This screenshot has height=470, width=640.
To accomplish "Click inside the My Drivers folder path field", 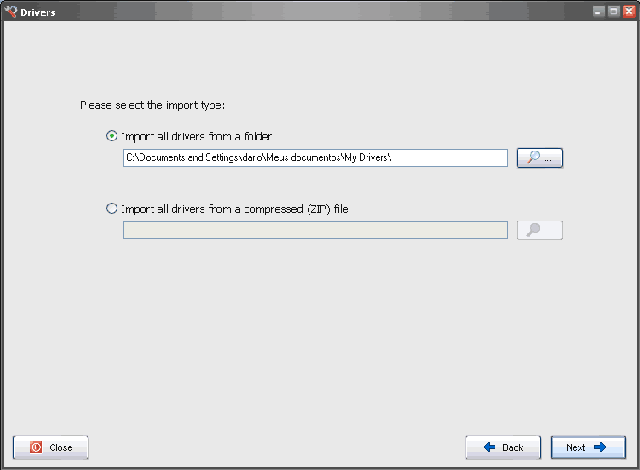I will [315, 158].
